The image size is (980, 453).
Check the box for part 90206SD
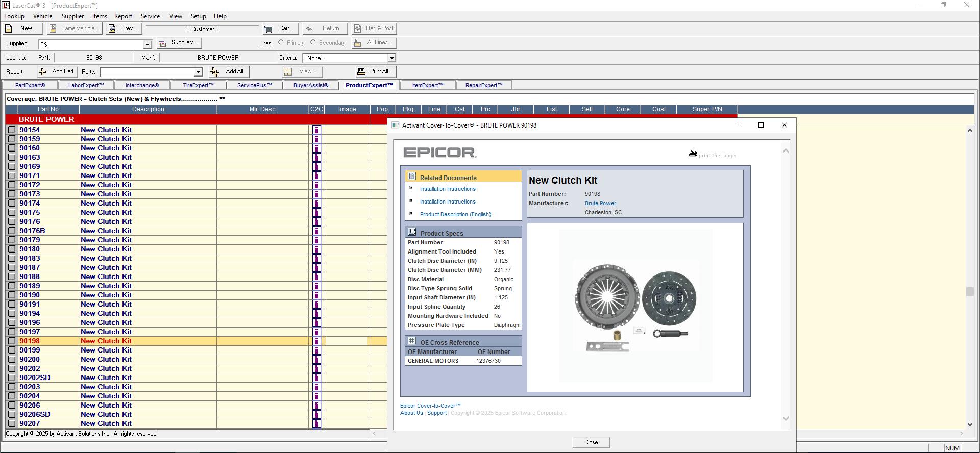coord(12,415)
